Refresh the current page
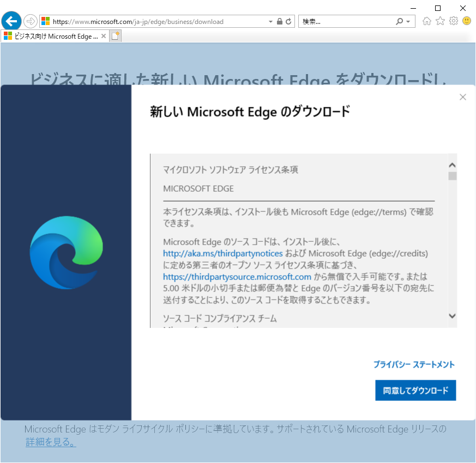Viewport: 476px width, 463px height. 288,21
